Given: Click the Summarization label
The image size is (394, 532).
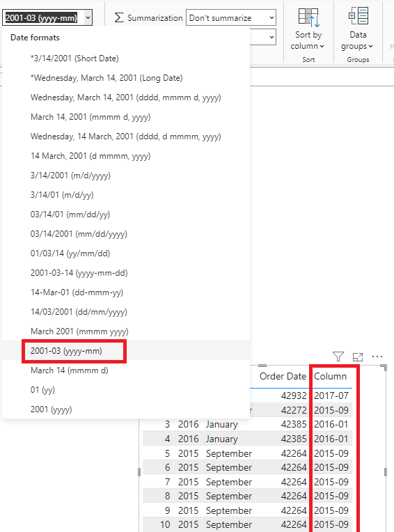Looking at the screenshot, I should 155,17.
